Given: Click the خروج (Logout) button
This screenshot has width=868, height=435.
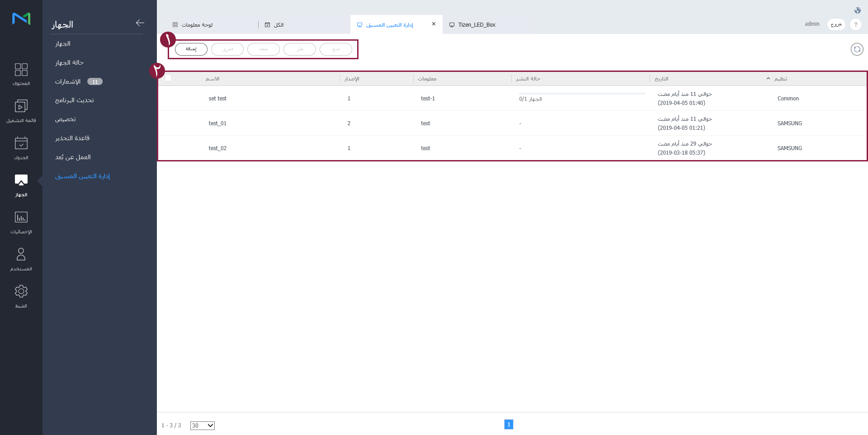Looking at the screenshot, I should 836,24.
